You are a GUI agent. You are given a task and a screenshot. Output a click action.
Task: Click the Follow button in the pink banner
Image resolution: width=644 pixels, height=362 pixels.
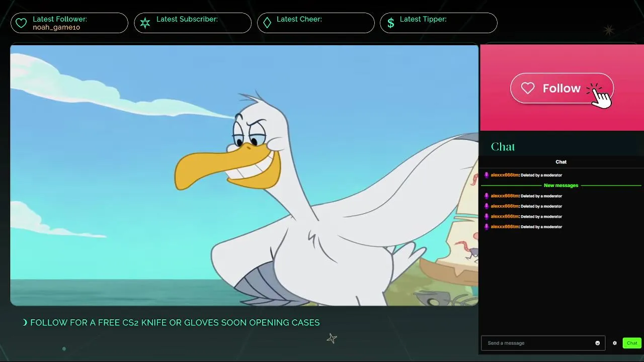click(x=561, y=88)
